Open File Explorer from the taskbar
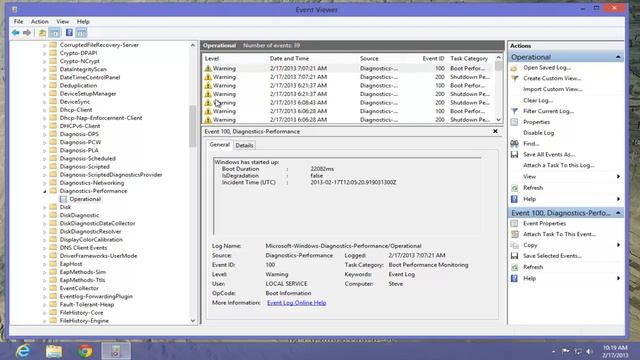The width and height of the screenshot is (640, 360). [54, 351]
